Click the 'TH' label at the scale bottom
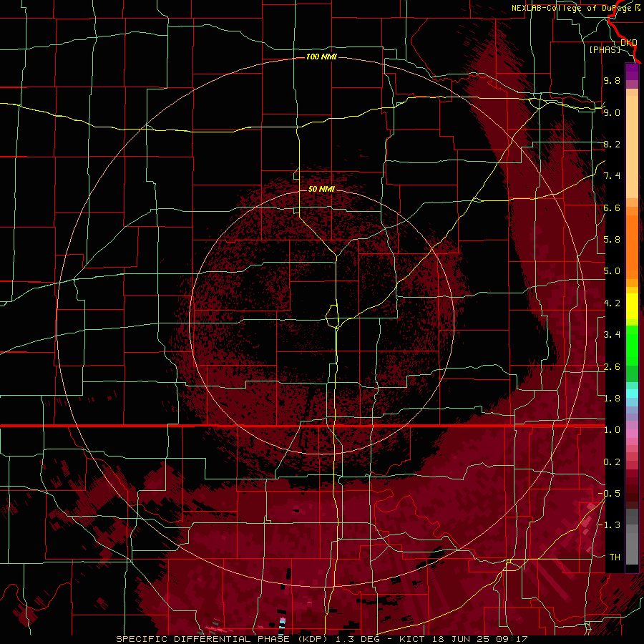Screen dimensions: 644x644 [615, 557]
